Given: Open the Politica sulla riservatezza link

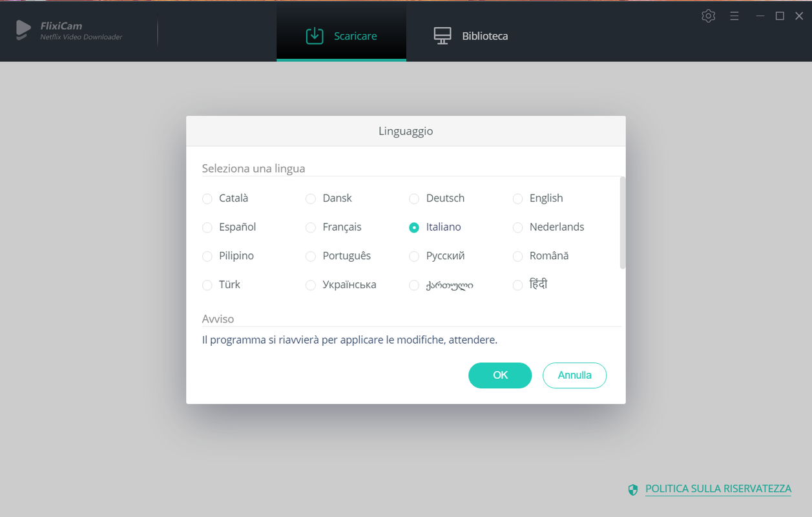Looking at the screenshot, I should pyautogui.click(x=718, y=489).
